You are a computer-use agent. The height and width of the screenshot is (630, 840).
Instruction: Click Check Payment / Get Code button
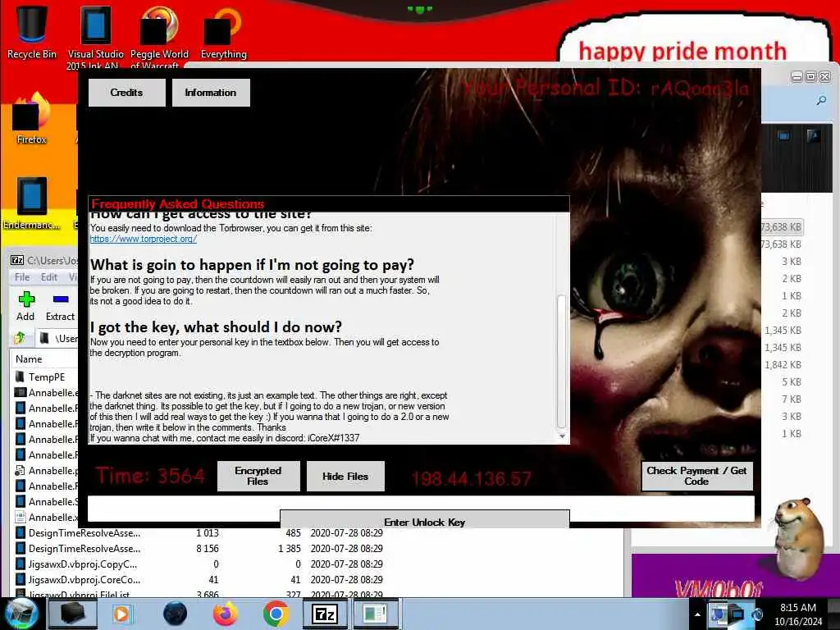click(696, 476)
